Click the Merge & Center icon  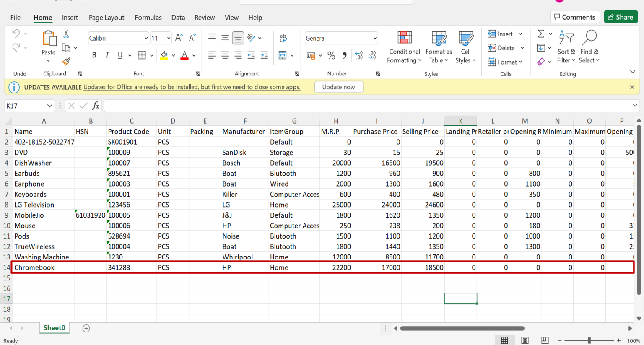pos(283,55)
